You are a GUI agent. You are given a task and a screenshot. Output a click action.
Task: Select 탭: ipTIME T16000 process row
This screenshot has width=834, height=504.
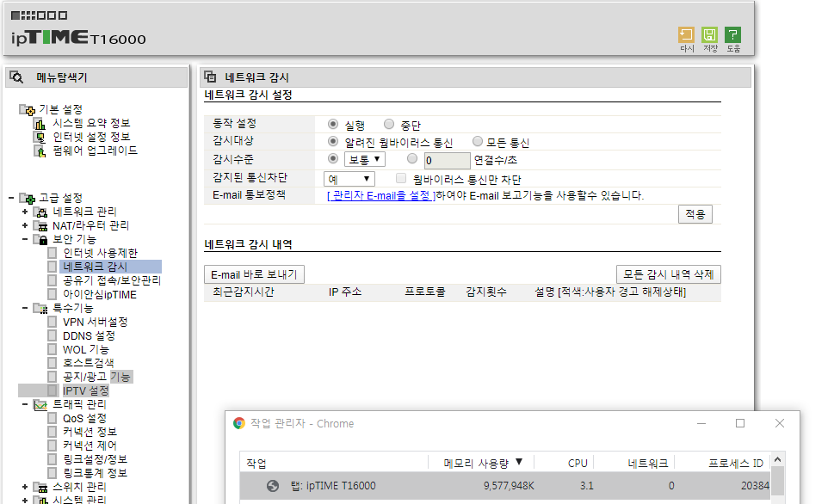[x=504, y=486]
